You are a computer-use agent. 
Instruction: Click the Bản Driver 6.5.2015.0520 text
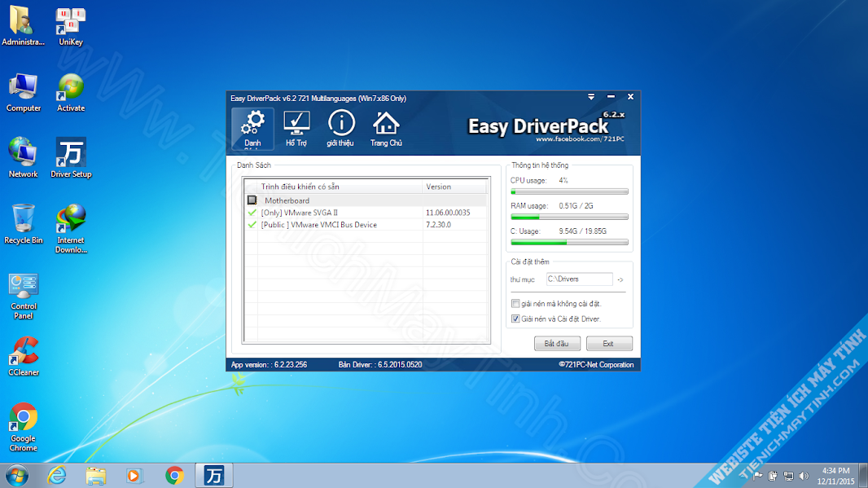(380, 364)
